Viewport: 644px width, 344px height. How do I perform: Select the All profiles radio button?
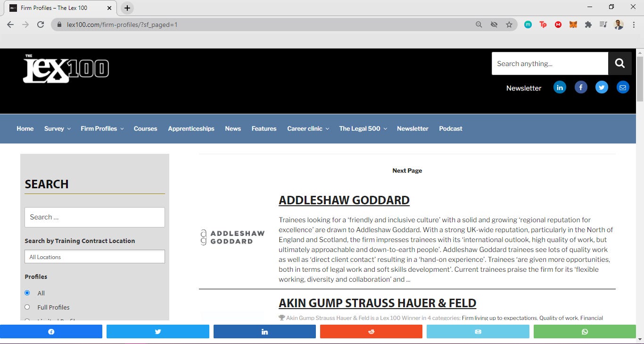click(x=27, y=293)
